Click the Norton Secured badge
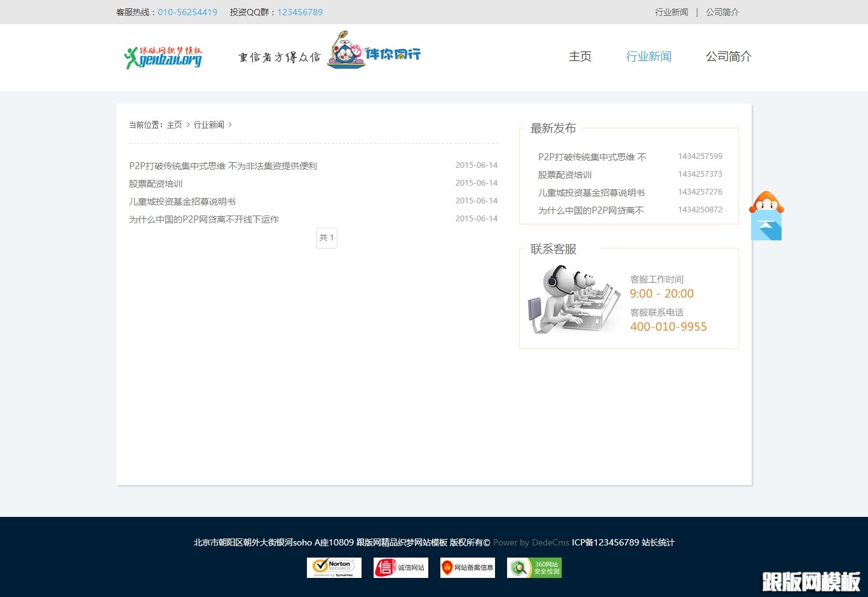Image resolution: width=868 pixels, height=597 pixels. point(334,567)
